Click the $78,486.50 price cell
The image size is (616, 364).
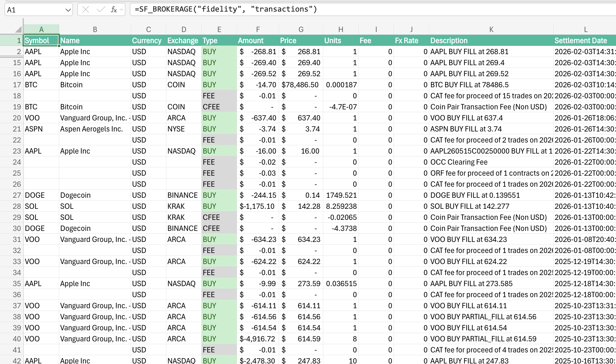tap(301, 85)
